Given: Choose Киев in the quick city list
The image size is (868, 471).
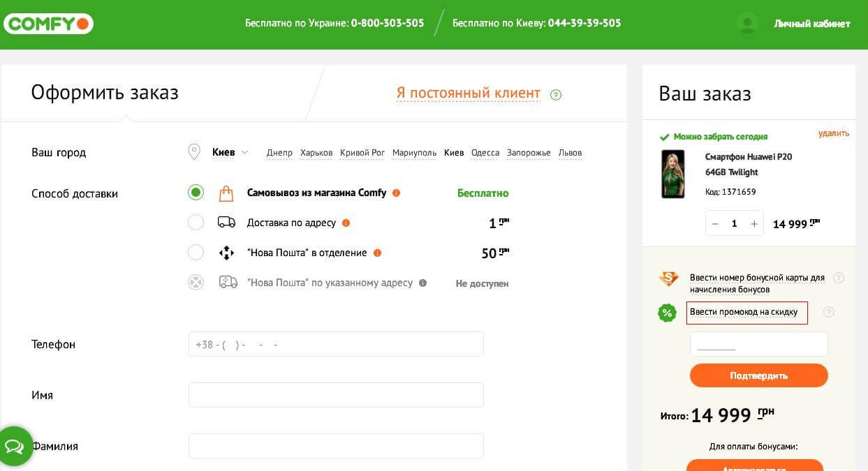Looking at the screenshot, I should (x=454, y=153).
